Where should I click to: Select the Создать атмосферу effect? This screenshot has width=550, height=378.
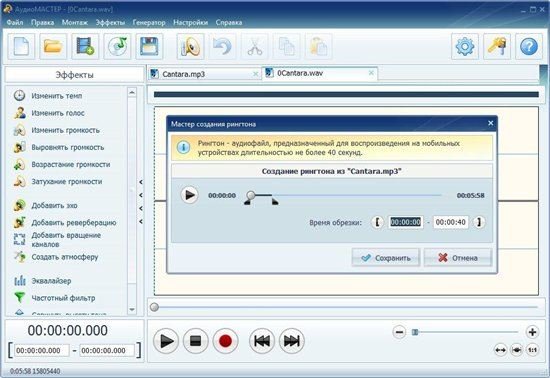56,257
